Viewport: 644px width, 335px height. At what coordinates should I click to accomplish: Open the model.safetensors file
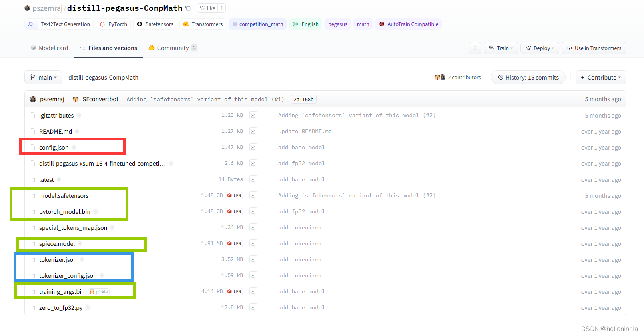[64, 196]
